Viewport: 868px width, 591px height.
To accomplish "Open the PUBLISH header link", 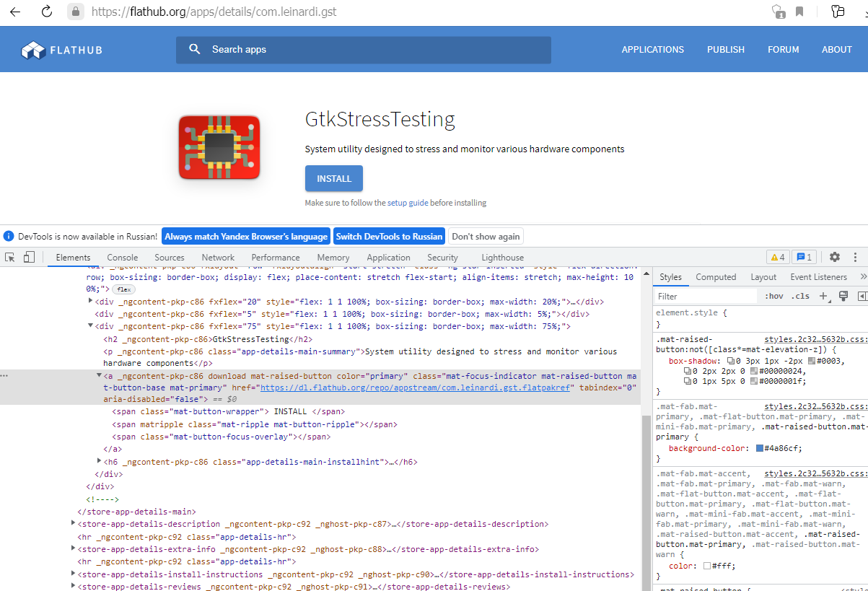I will [726, 50].
